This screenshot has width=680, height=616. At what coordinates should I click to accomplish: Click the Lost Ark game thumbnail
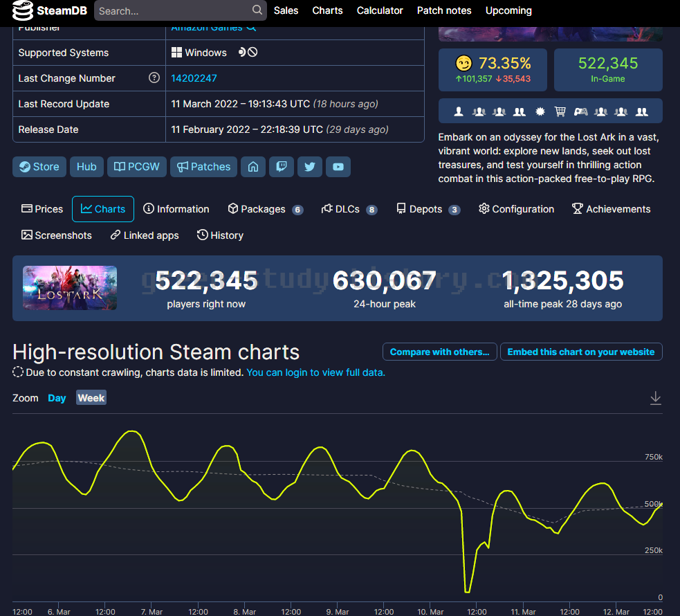(x=70, y=288)
